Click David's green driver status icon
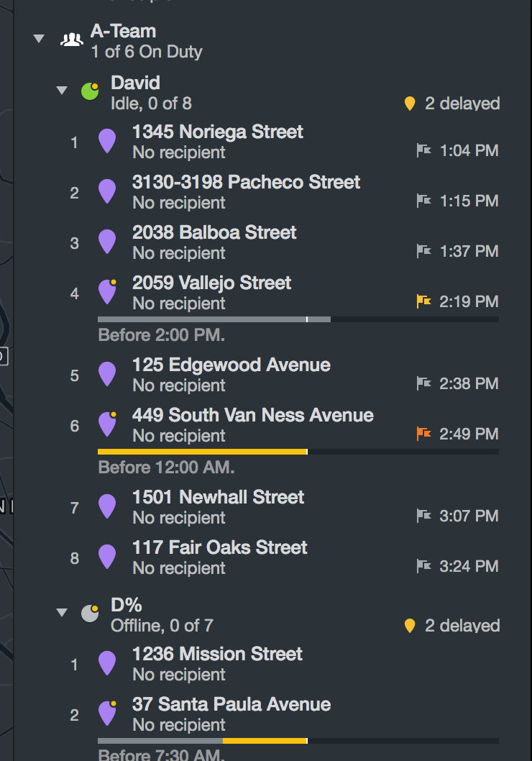The height and width of the screenshot is (761, 532). point(90,91)
